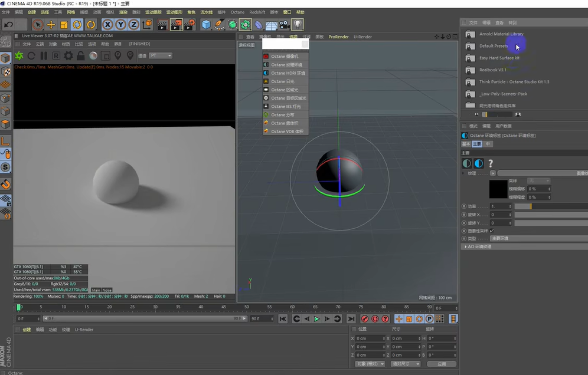Pause the Octane Live Viewer render
The image size is (588, 375).
[x=45, y=55]
